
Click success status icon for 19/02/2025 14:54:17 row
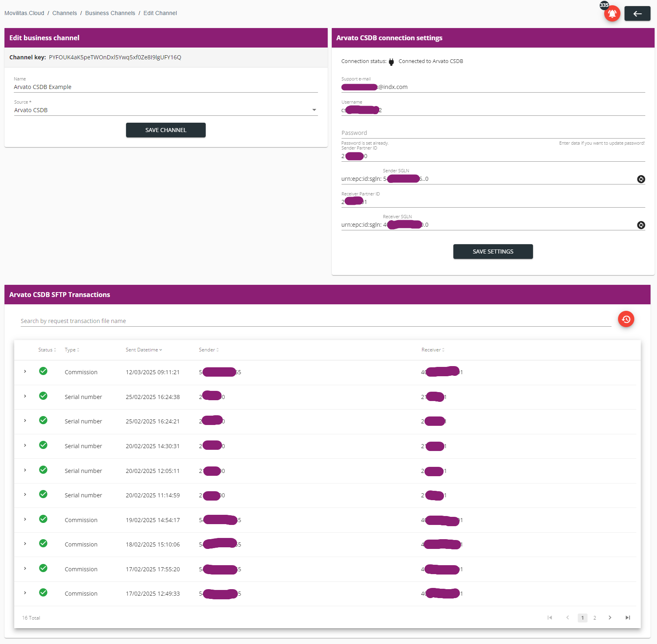click(x=43, y=519)
